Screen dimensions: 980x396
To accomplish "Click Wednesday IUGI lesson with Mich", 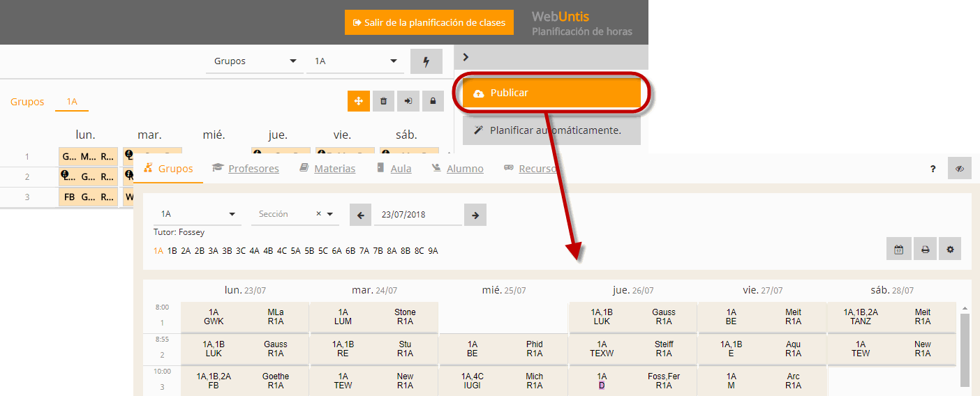I will coord(503,381).
